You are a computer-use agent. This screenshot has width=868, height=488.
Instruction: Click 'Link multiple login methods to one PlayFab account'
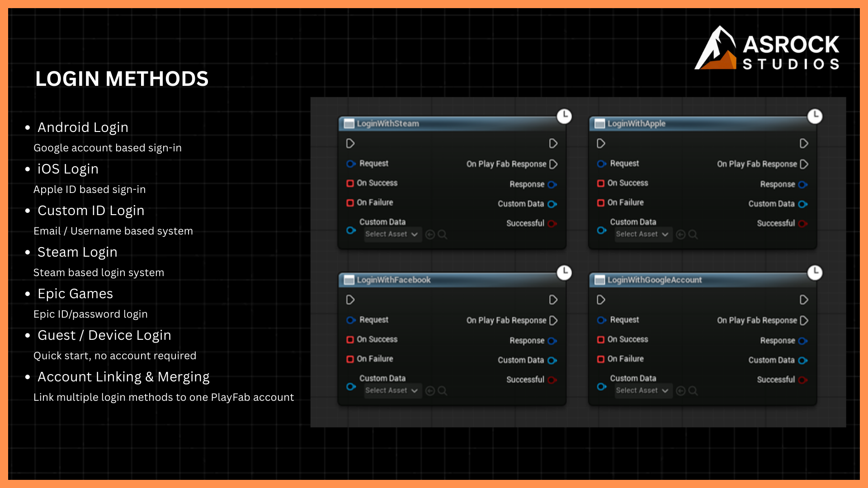coord(164,397)
